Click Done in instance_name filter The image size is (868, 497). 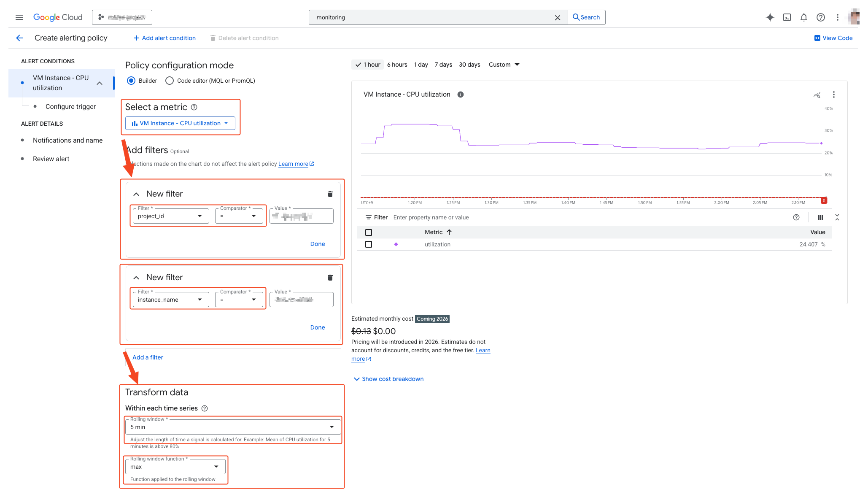tap(318, 327)
